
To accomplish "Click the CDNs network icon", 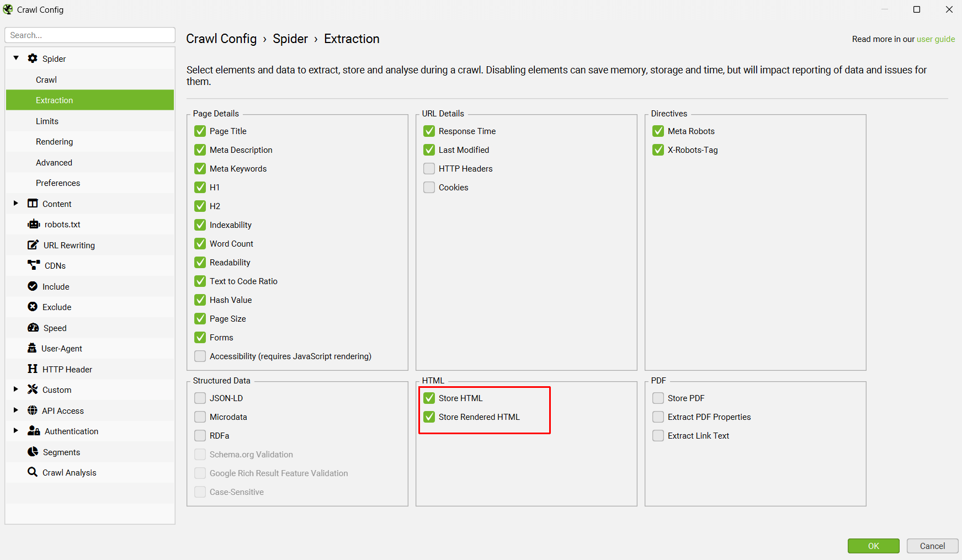I will point(34,265).
